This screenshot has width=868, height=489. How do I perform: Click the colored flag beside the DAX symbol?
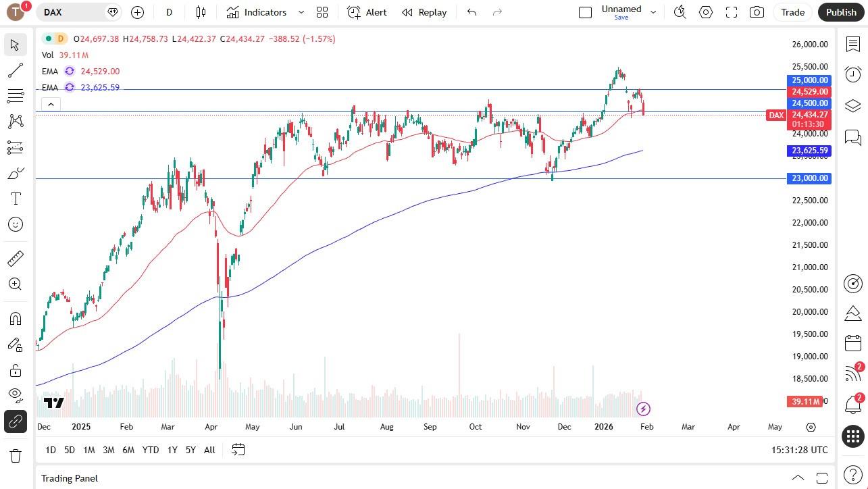[x=112, y=12]
